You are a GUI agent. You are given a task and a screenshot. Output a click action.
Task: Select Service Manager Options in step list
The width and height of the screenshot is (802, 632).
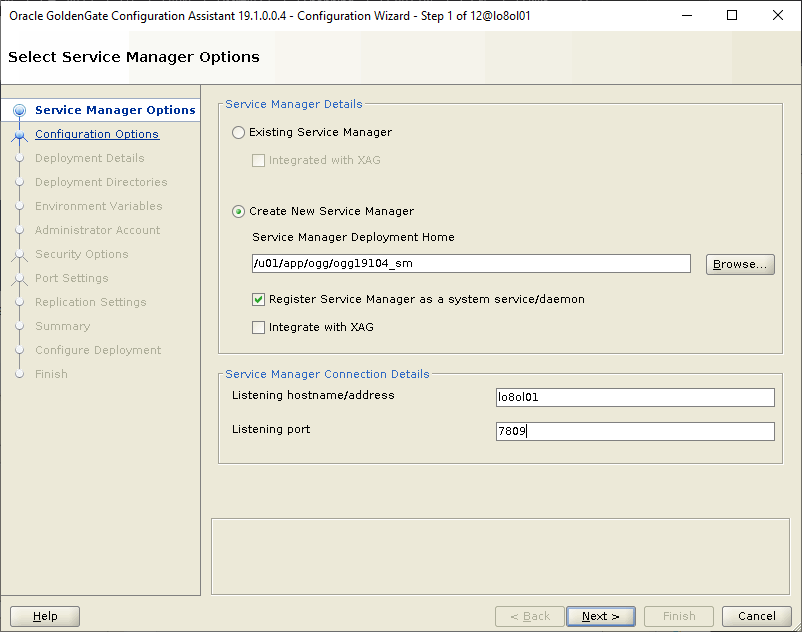115,110
